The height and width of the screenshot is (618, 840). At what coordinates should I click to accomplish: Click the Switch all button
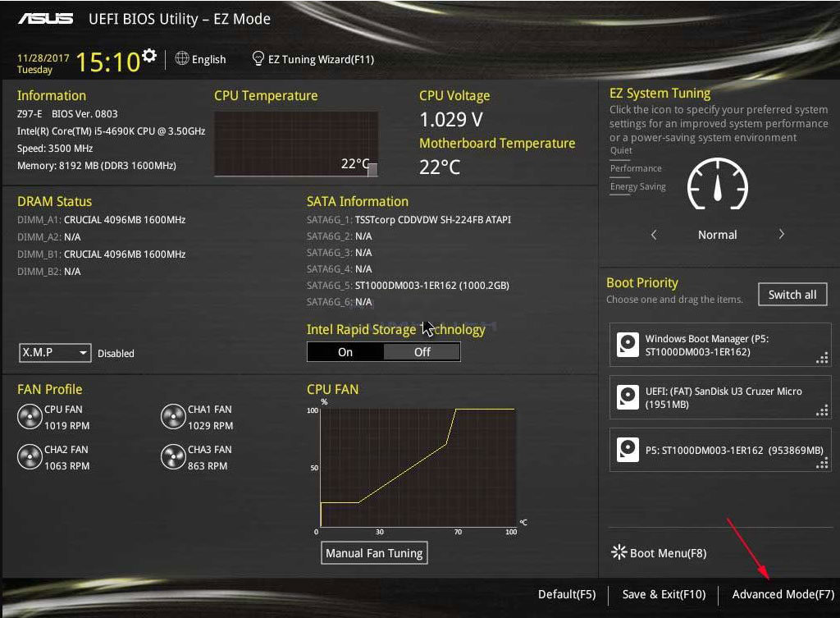tap(792, 295)
